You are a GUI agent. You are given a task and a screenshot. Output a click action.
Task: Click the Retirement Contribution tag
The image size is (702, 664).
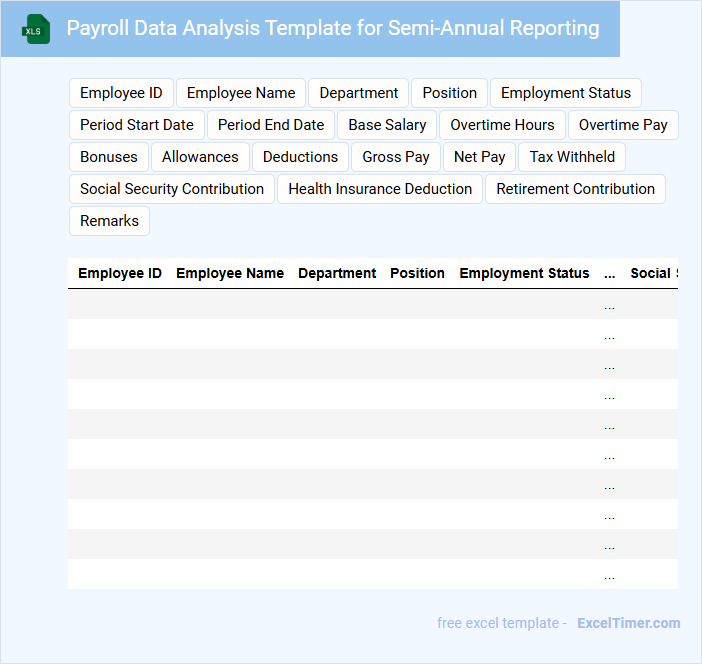pos(575,189)
